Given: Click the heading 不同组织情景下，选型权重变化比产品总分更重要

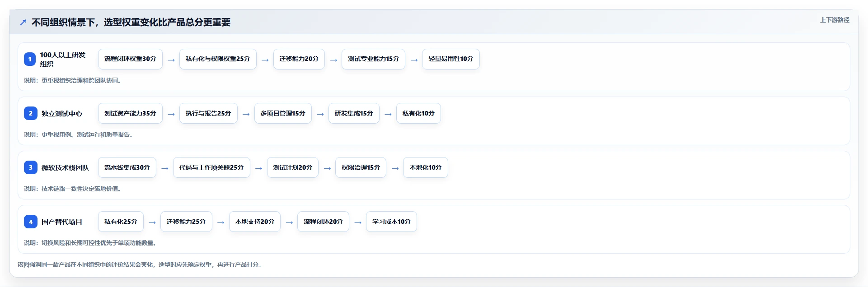Looking at the screenshot, I should (x=131, y=22).
